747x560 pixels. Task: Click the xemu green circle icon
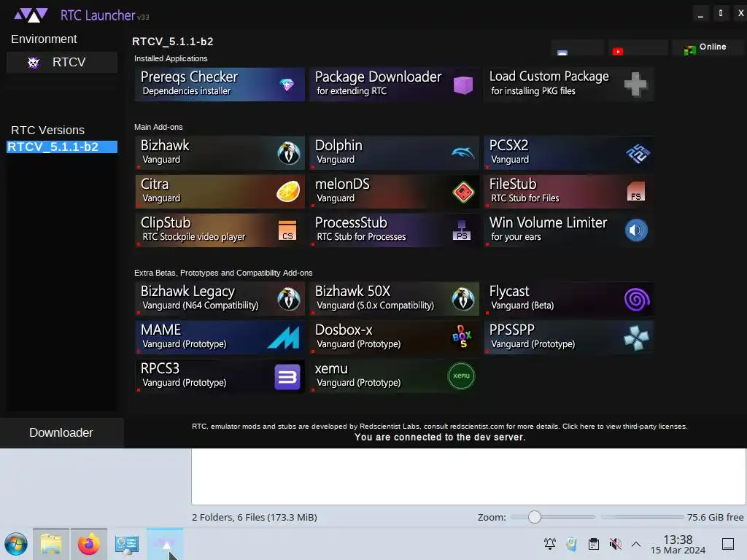pos(461,376)
